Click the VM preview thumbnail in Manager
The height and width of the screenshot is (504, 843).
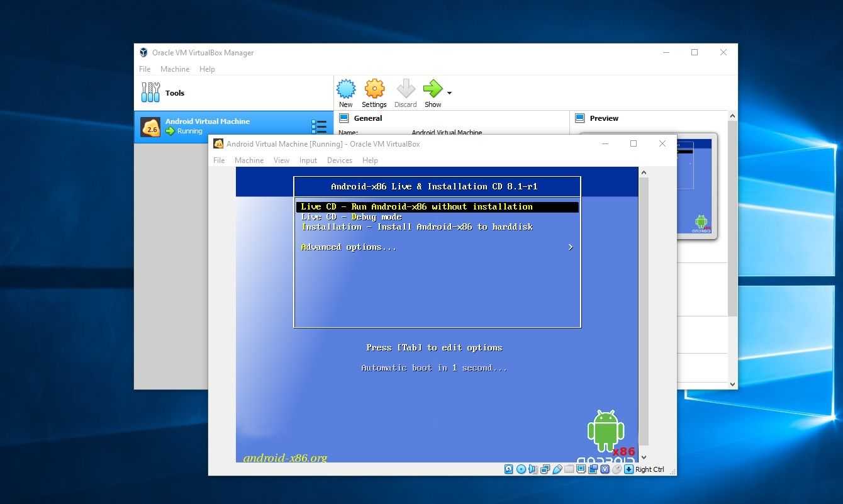(695, 186)
